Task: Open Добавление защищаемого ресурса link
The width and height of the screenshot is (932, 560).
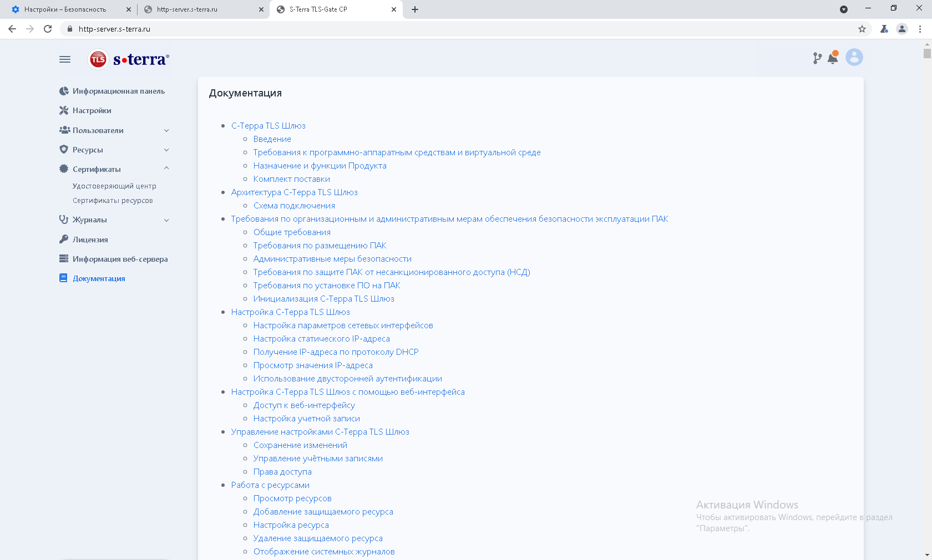Action: point(323,512)
